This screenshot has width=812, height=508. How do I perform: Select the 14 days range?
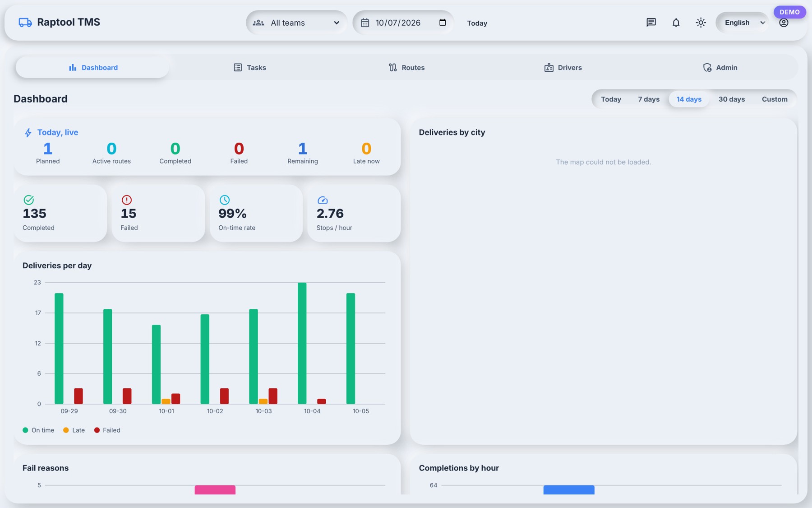[689, 99]
